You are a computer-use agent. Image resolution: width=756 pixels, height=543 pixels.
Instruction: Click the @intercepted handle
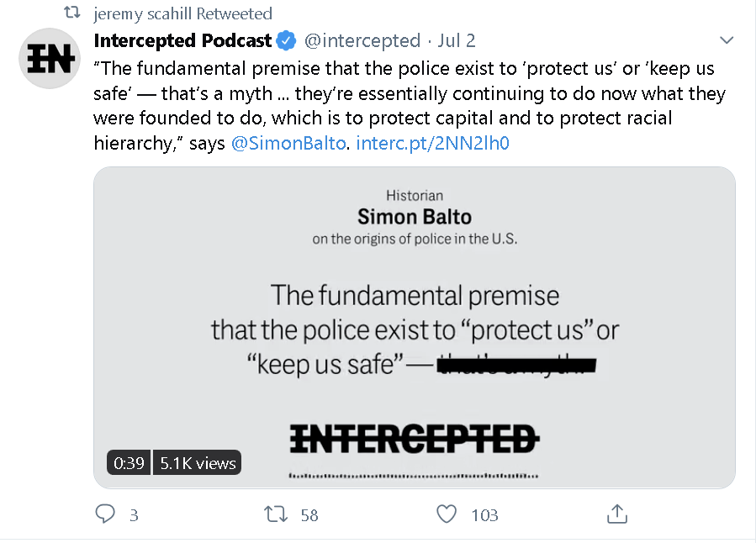coord(362,40)
